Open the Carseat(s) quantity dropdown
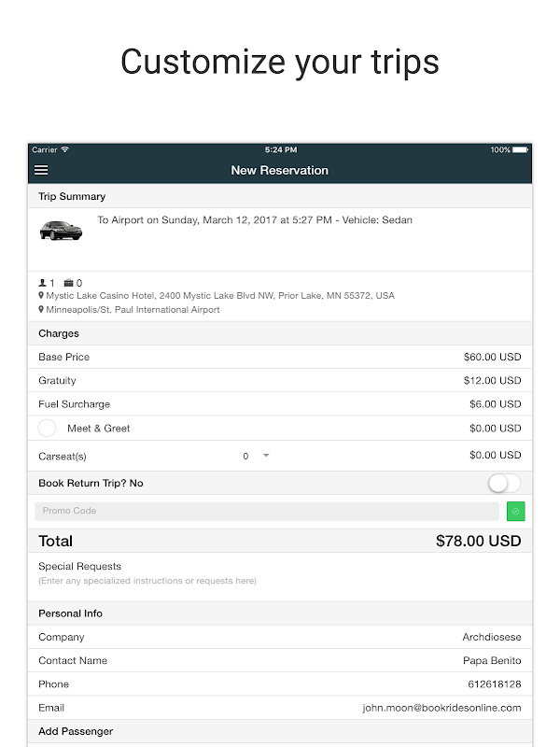Image resolution: width=560 pixels, height=747 pixels. pos(266,456)
